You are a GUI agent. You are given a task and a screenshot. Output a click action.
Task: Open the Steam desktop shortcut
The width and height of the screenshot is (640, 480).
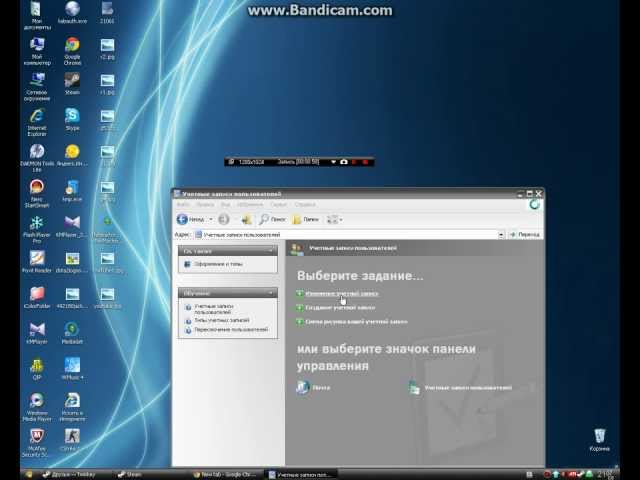point(72,84)
